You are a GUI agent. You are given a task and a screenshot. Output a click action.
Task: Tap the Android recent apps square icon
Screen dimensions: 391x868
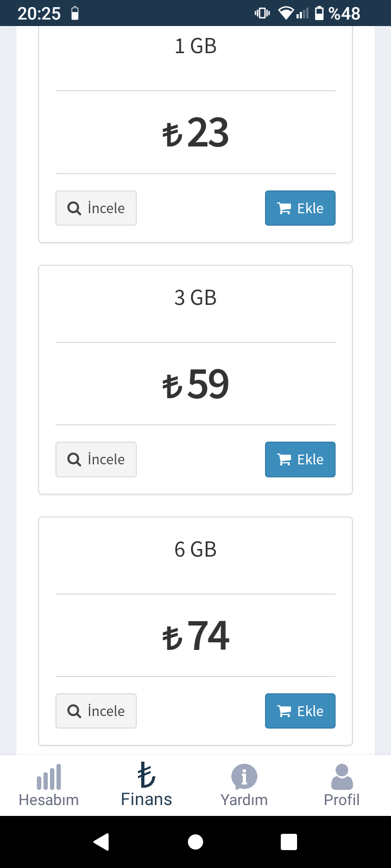(x=289, y=842)
